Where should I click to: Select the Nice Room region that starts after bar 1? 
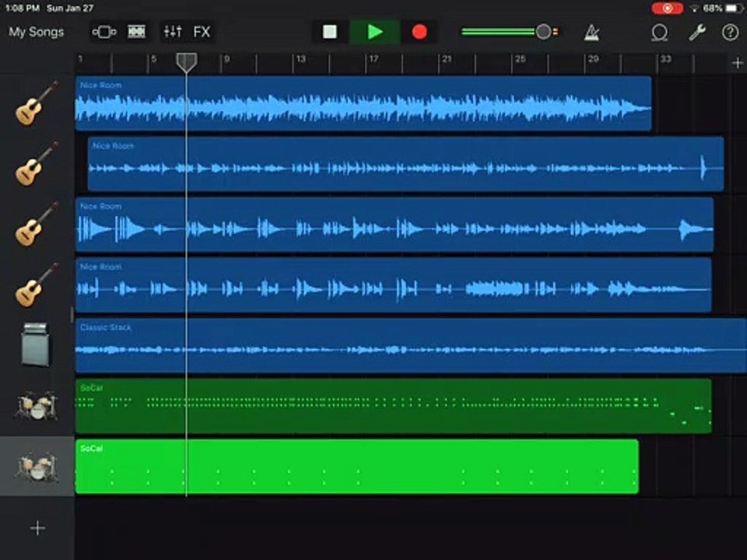pyautogui.click(x=406, y=164)
